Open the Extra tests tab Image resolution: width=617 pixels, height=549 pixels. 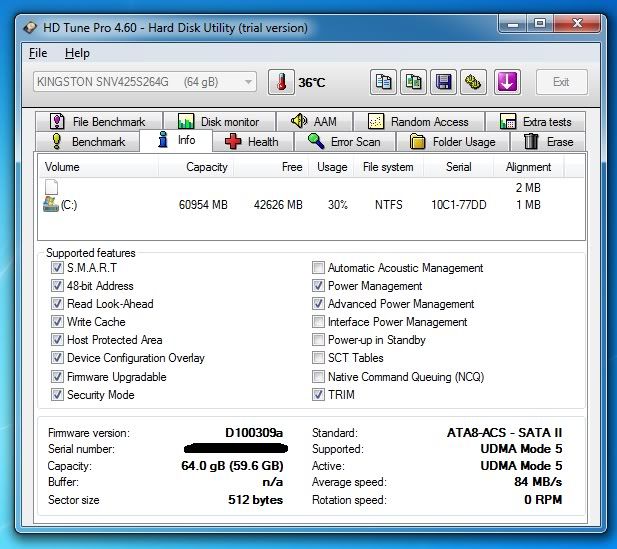[536, 122]
